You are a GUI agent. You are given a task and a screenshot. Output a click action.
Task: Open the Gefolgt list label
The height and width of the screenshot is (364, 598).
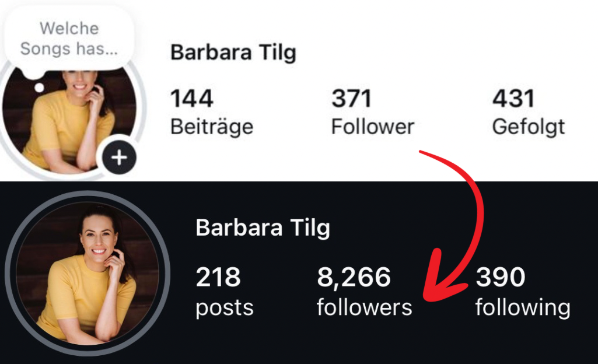tap(529, 127)
